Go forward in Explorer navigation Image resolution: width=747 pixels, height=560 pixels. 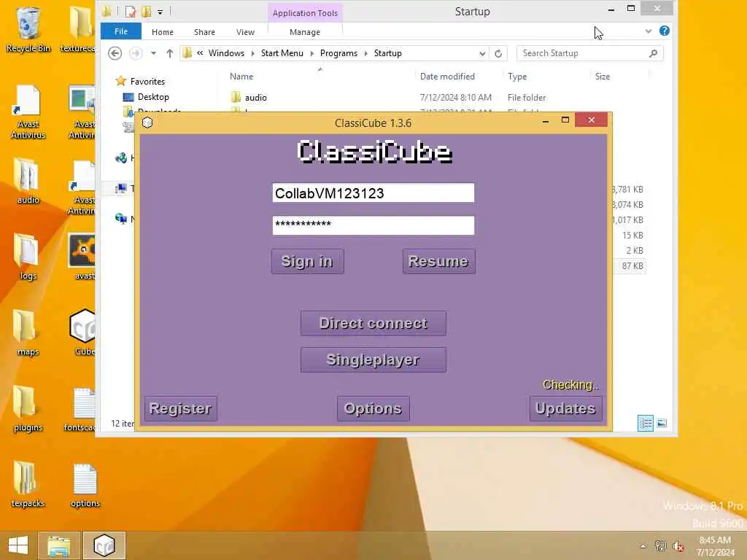coord(136,53)
